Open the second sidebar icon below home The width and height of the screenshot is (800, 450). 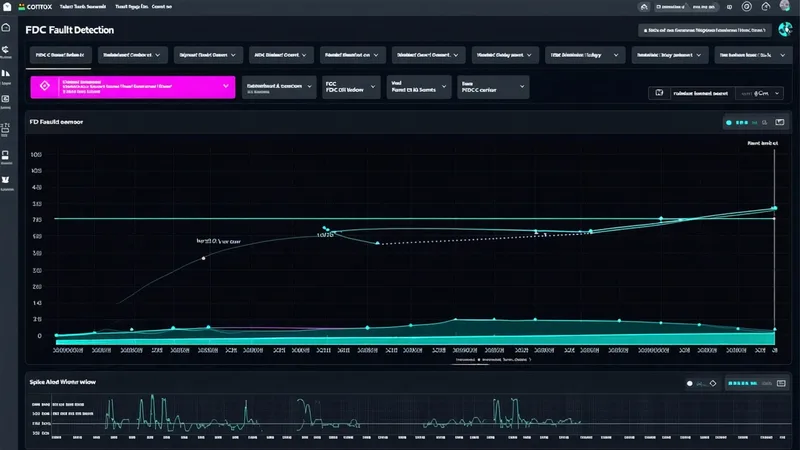click(6, 49)
